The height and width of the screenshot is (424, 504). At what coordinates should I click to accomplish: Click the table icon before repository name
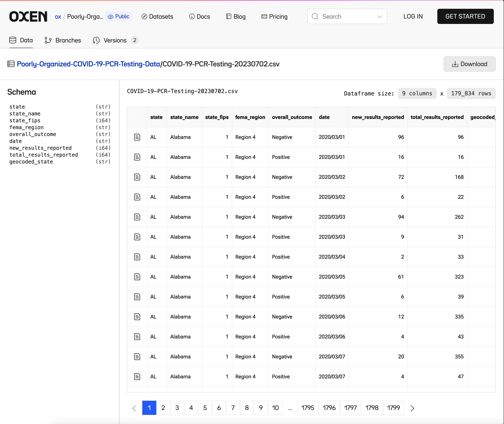click(11, 64)
